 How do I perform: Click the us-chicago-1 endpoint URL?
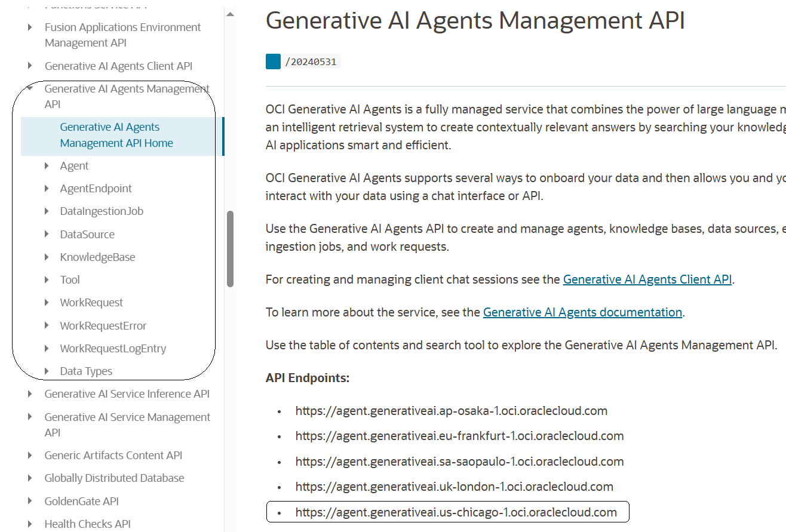[x=456, y=512]
